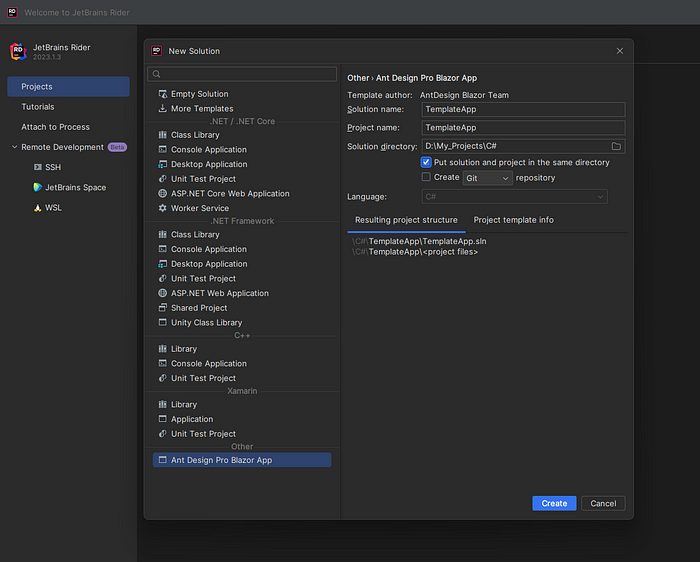Image resolution: width=700 pixels, height=562 pixels.
Task: Select the Xamarin Unit Test Project icon
Action: 162,434
